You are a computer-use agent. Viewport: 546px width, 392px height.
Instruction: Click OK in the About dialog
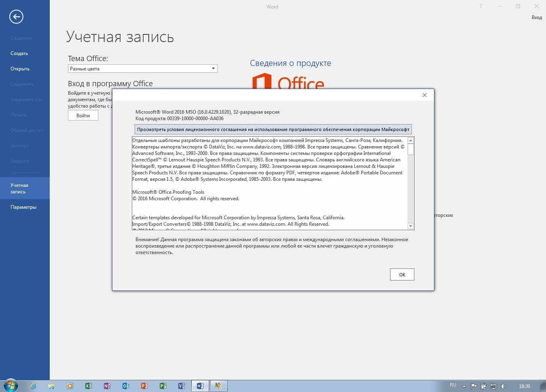[402, 274]
